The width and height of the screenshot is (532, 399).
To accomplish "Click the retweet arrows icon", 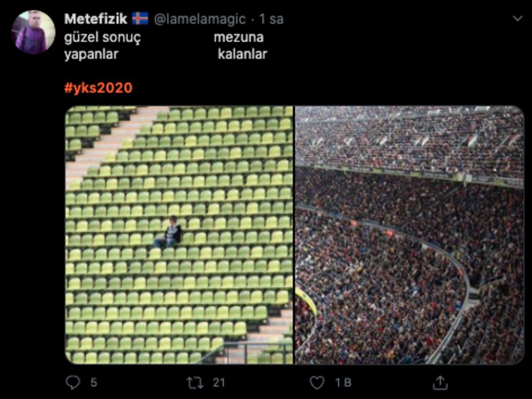I will [x=195, y=383].
